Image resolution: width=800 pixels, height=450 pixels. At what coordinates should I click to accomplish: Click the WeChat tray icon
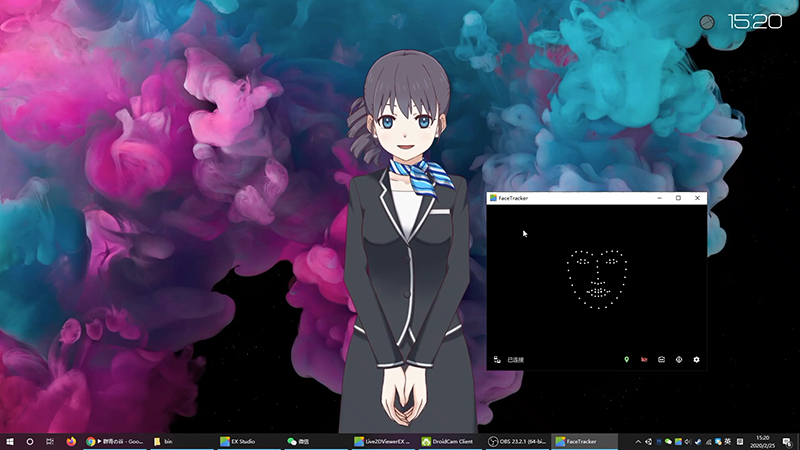668,442
